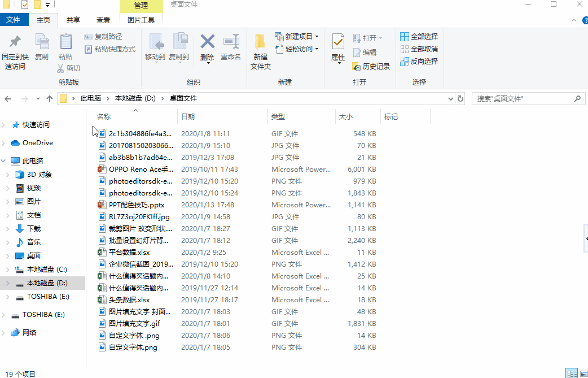The image size is (588, 378).
Task: Collapse 此电脑 tree node
Action: coord(4,161)
